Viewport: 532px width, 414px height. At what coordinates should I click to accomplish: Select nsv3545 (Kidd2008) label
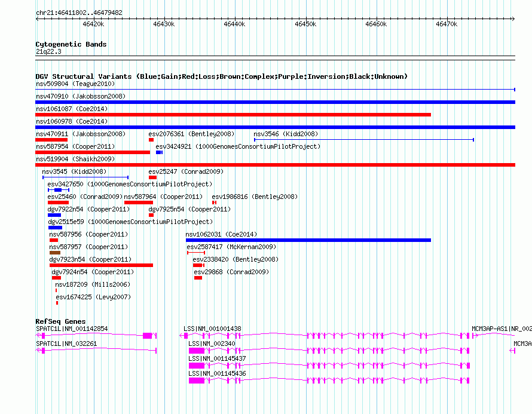pos(74,171)
